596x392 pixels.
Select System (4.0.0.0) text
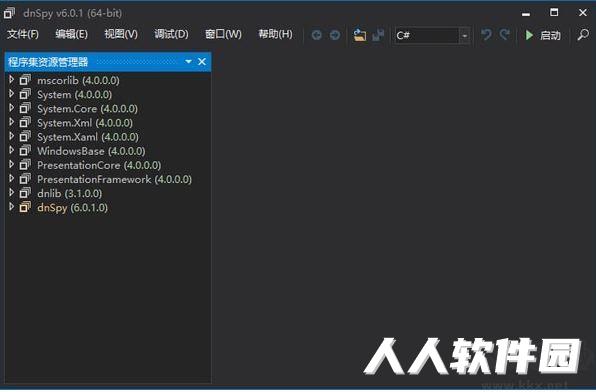(74, 95)
